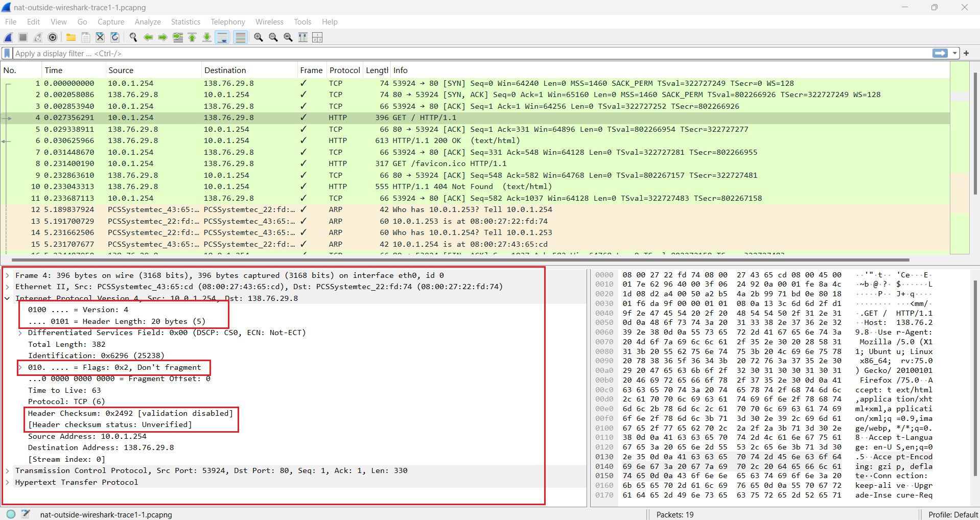The image size is (980, 520).
Task: Open the Statistics menu
Action: [x=185, y=21]
